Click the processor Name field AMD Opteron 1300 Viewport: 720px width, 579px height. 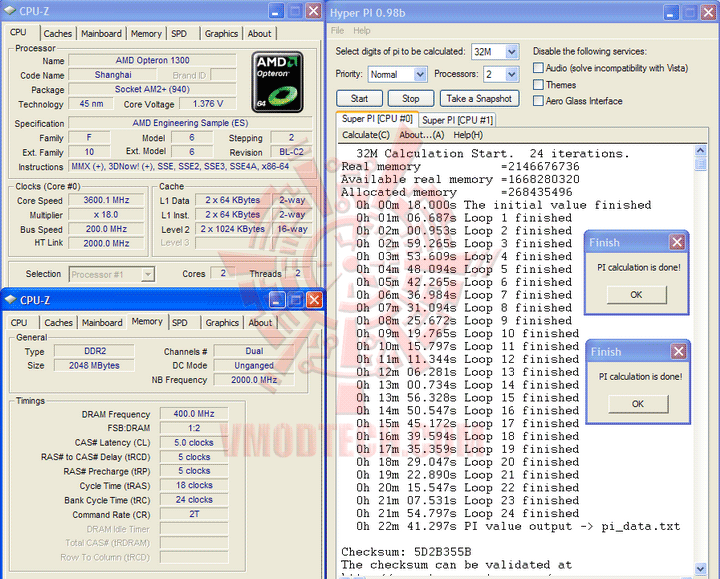pos(152,60)
